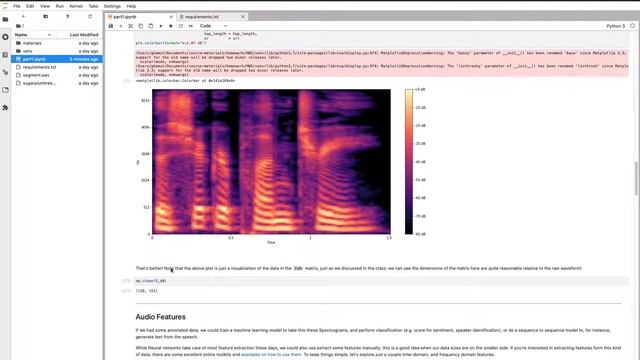
Task: Open the File Browser sidebar tab
Action: tap(5, 19)
